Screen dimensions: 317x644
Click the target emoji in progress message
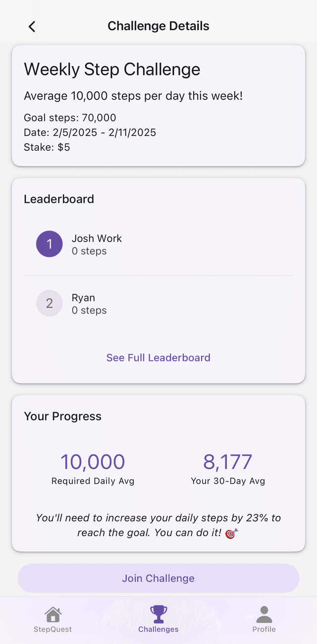click(231, 533)
